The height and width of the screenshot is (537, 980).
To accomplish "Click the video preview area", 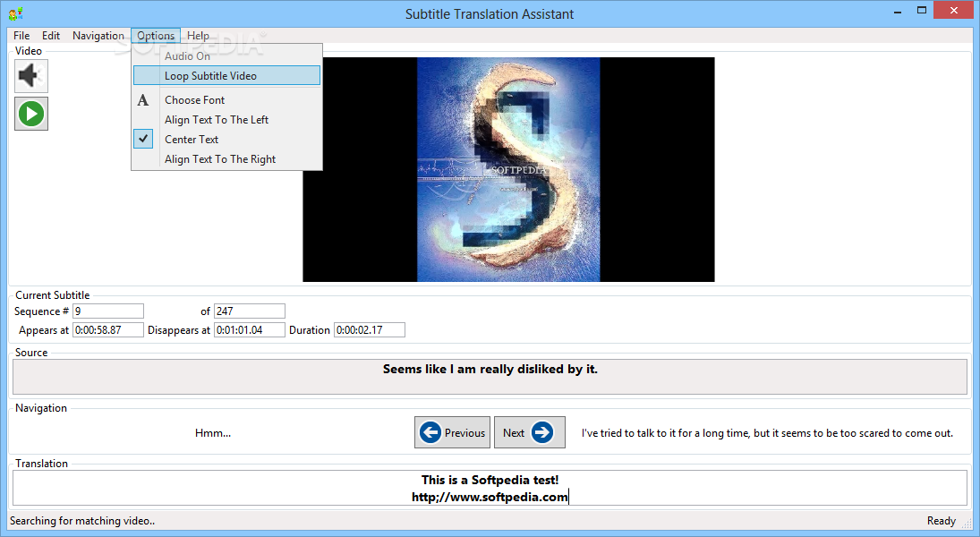I will pyautogui.click(x=508, y=169).
